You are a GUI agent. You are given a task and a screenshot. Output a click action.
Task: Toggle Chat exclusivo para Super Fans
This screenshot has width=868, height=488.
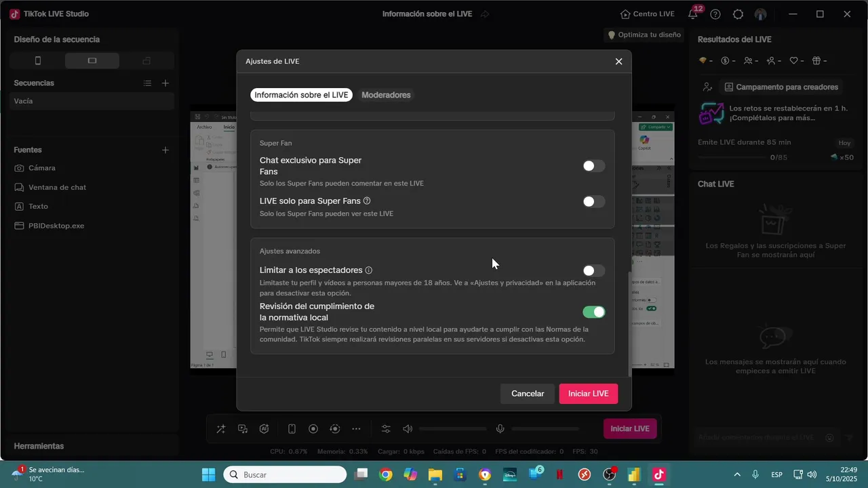tap(594, 166)
